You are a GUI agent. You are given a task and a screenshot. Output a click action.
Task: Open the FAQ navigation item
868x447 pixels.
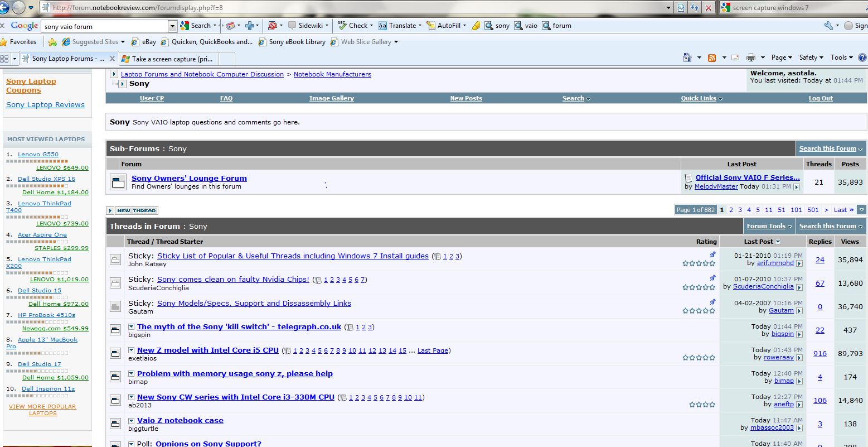coord(226,98)
